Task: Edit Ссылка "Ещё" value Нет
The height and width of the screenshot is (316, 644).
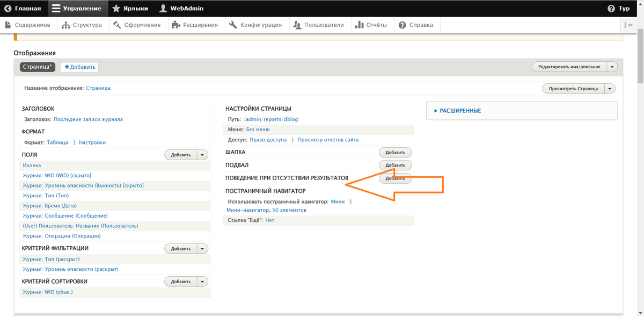Action: 270,220
